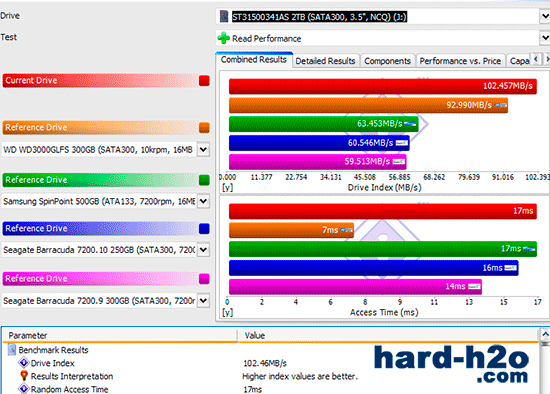The width and height of the screenshot is (550, 394).
Task: Click the [y] label under Access Time chart
Action: pyautogui.click(x=227, y=312)
